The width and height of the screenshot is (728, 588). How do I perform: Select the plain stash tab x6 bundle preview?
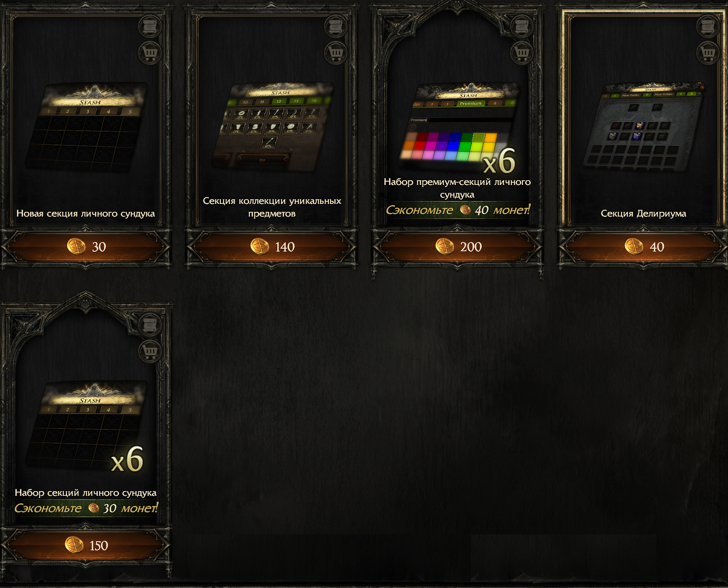click(x=86, y=427)
